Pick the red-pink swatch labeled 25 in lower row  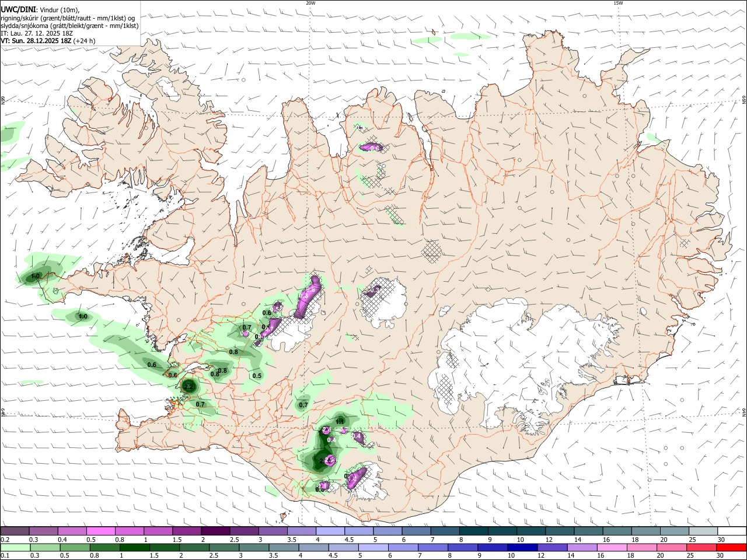pos(701,548)
